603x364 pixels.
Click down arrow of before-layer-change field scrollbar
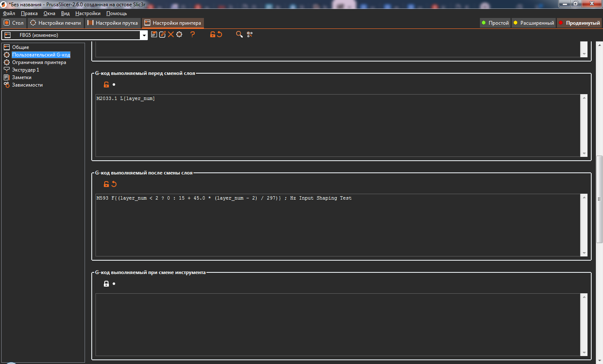(x=584, y=154)
